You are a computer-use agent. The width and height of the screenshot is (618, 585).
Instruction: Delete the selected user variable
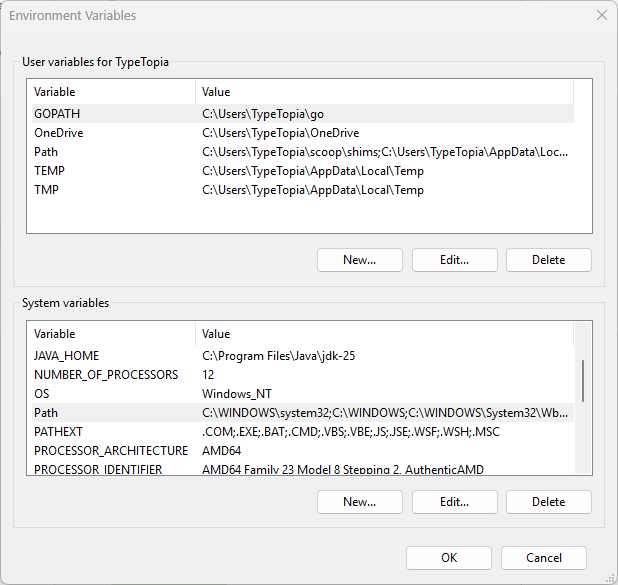click(x=548, y=260)
